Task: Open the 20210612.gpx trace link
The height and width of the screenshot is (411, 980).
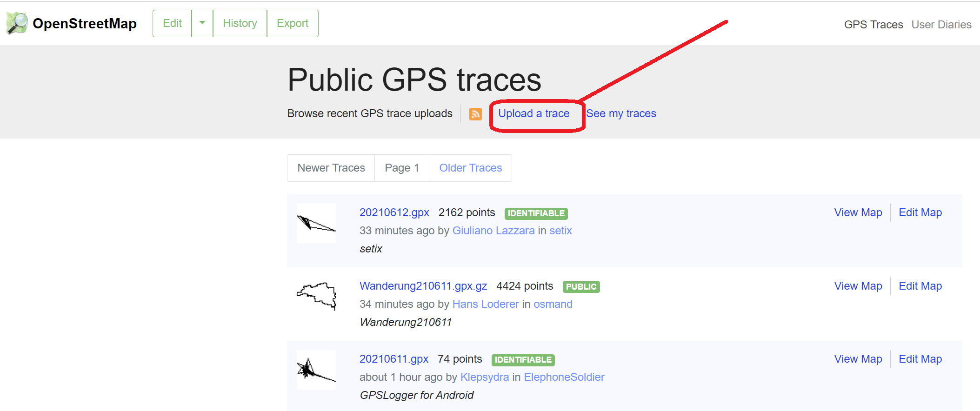Action: (394, 212)
